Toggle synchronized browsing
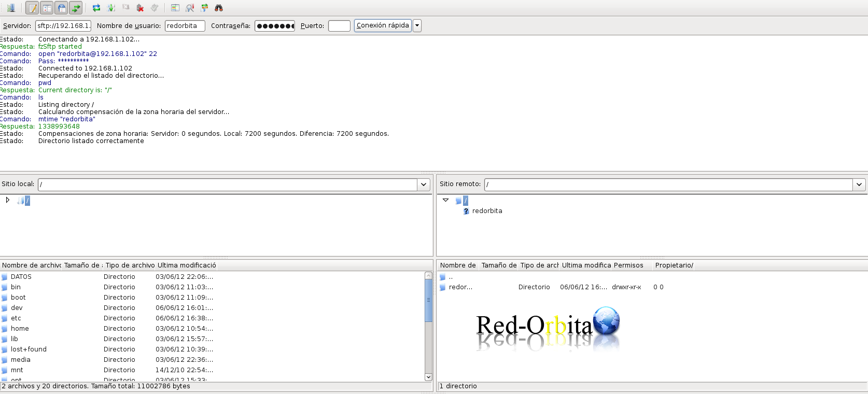868x394 pixels. [204, 8]
